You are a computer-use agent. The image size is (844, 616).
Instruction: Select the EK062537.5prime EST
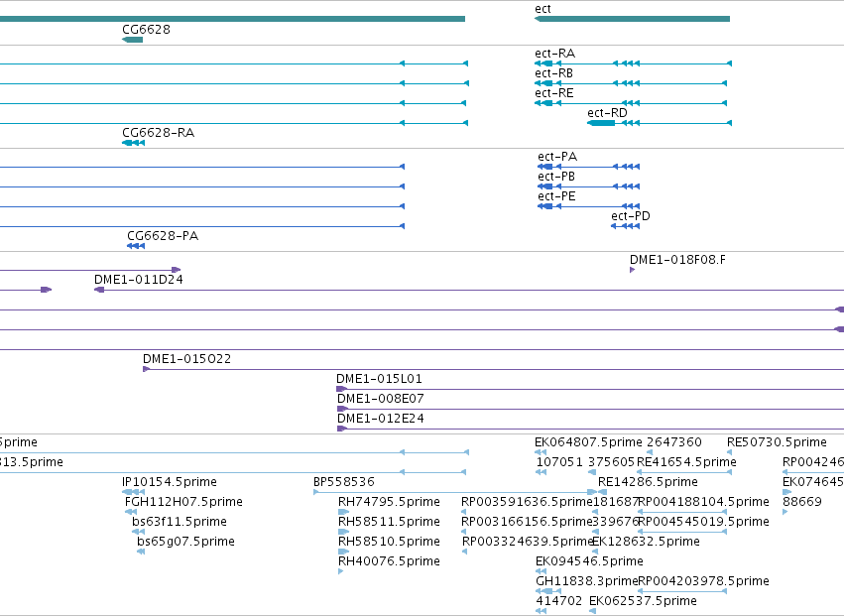pos(644,601)
